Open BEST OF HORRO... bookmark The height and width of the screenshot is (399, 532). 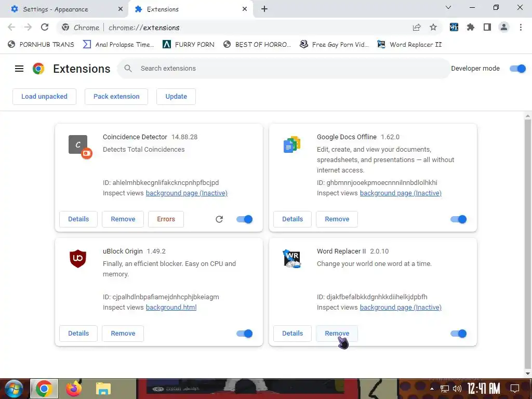pos(258,45)
